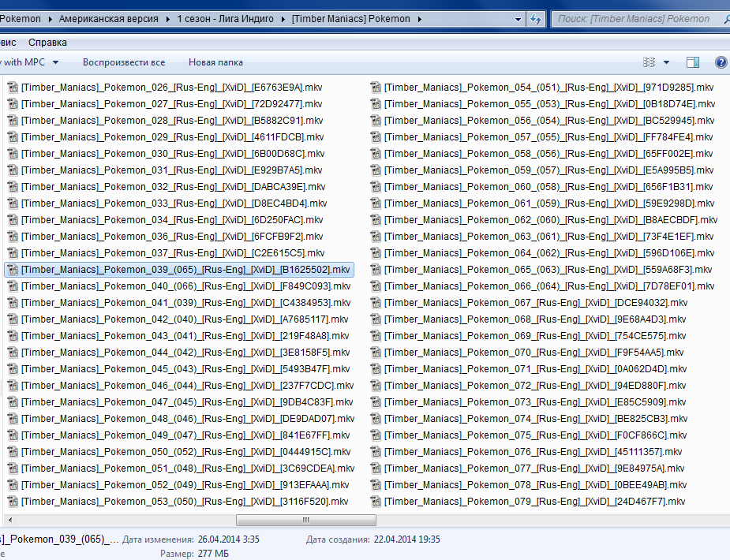Click the file icon of Pokemon_031 [E929B7A5]
The height and width of the screenshot is (560, 730).
[x=13, y=170]
